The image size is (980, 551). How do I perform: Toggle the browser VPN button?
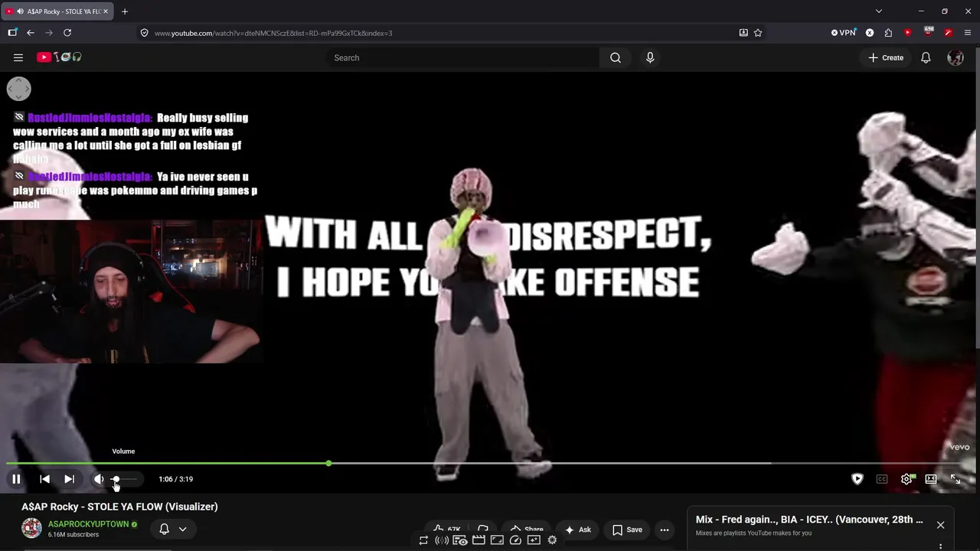(844, 33)
